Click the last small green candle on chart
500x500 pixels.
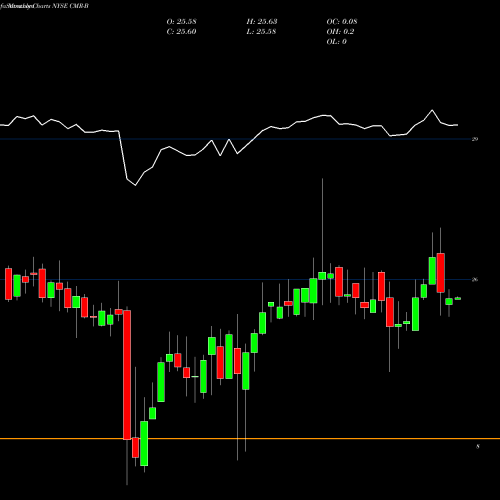click(x=458, y=299)
